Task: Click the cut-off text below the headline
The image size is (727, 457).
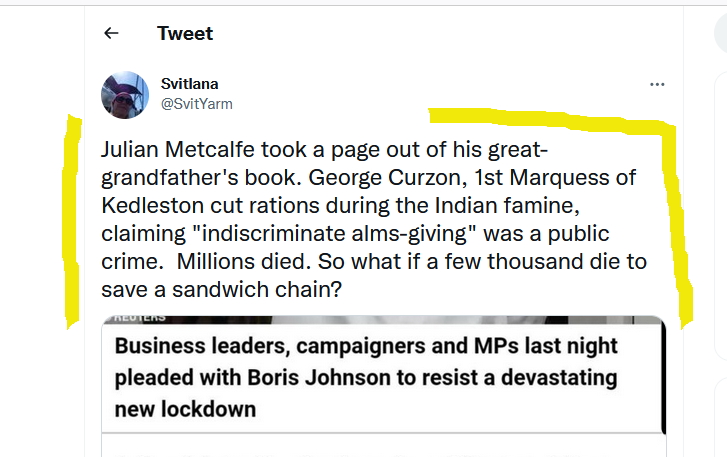Action: click(380, 453)
